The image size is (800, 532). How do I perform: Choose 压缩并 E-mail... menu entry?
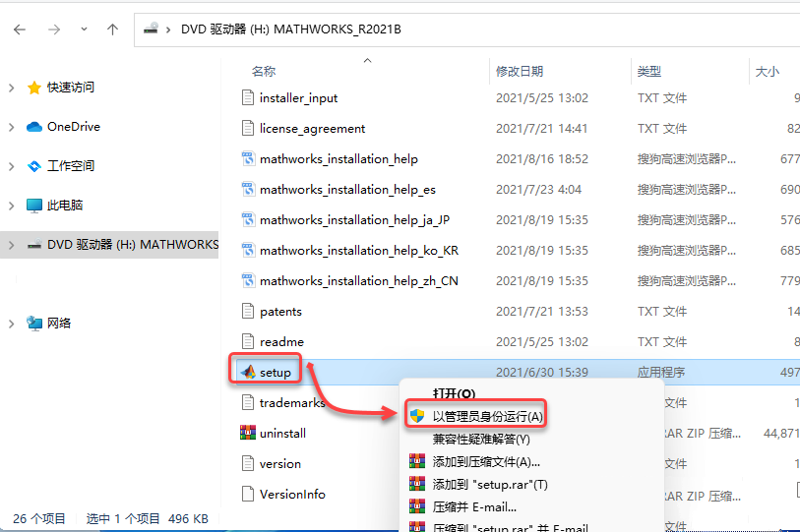click(x=474, y=507)
